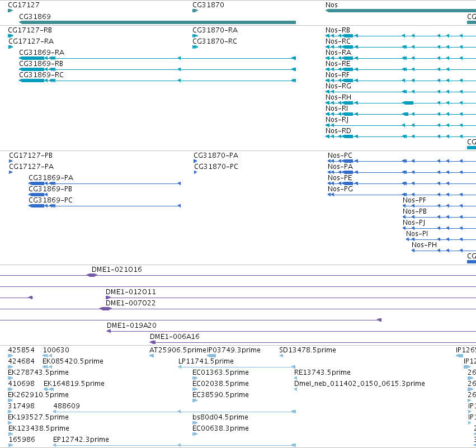Select transcript CG31870-RA
The height and width of the screenshot is (448, 476).
(x=215, y=30)
